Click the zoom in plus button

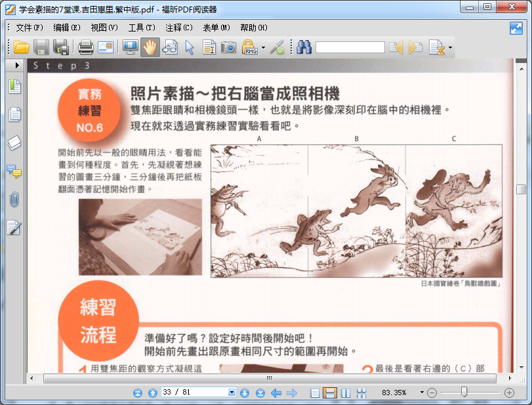[509, 393]
